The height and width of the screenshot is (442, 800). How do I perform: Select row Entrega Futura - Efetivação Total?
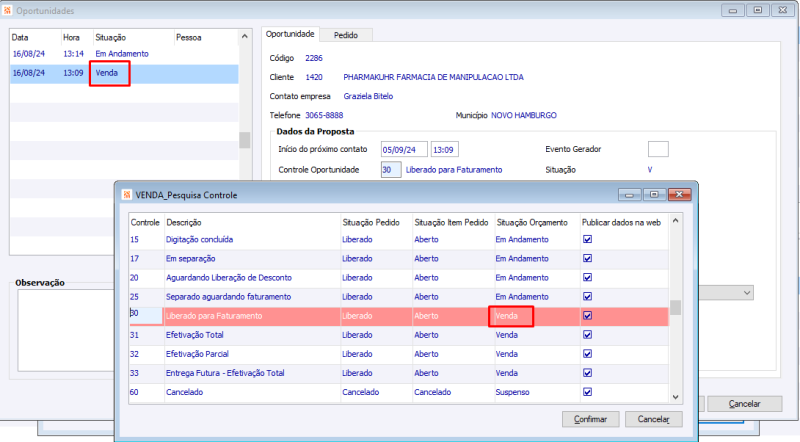point(398,373)
